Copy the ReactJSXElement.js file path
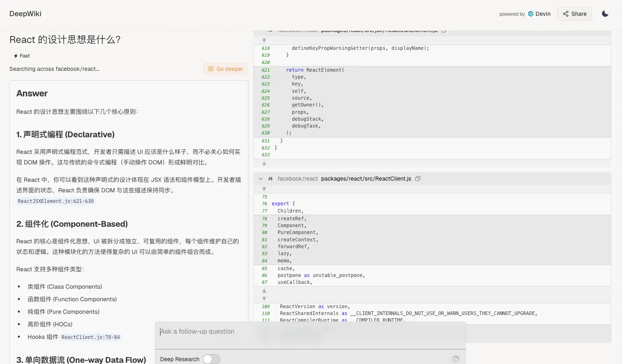The height and width of the screenshot is (364, 622). pos(444,30)
